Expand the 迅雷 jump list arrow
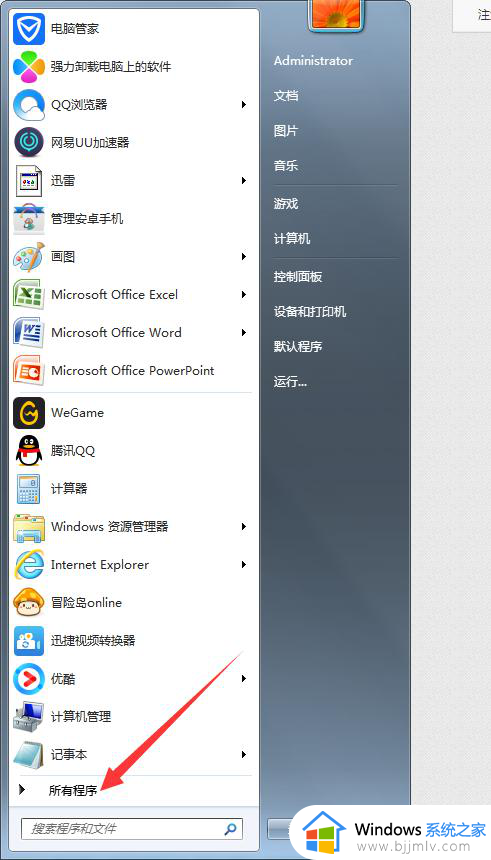The image size is (491, 860). [x=244, y=180]
